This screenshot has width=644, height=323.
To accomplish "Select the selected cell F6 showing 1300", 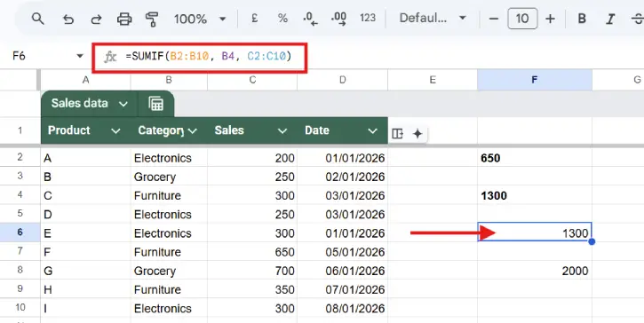I will tap(535, 232).
